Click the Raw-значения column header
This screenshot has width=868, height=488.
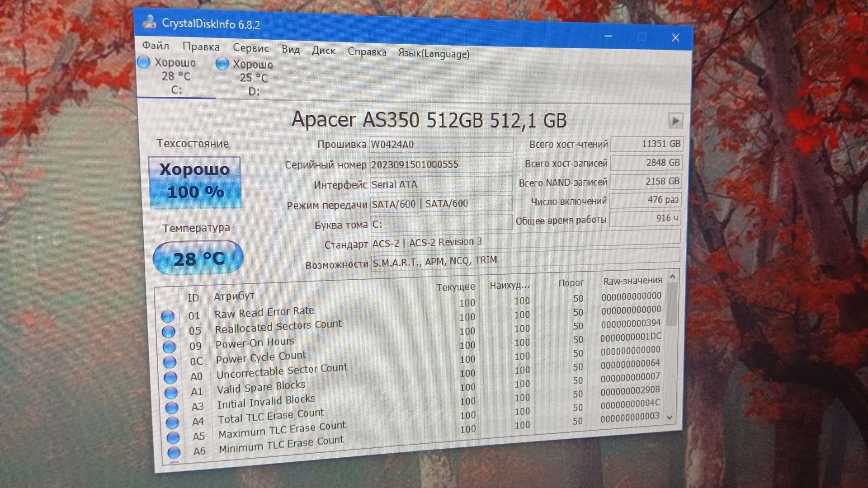[632, 281]
